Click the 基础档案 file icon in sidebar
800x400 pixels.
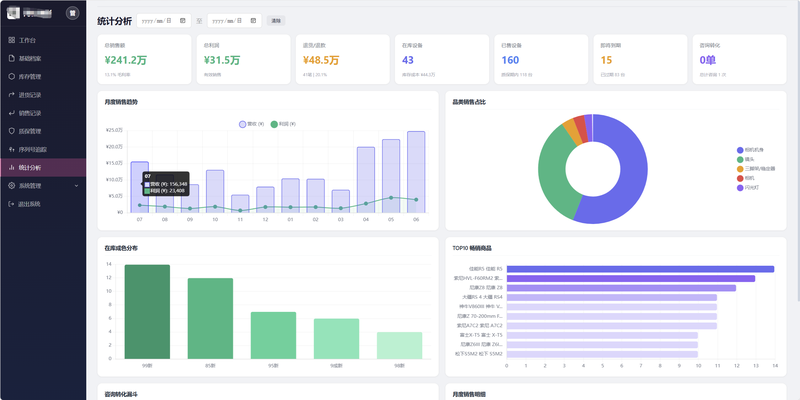[12, 58]
